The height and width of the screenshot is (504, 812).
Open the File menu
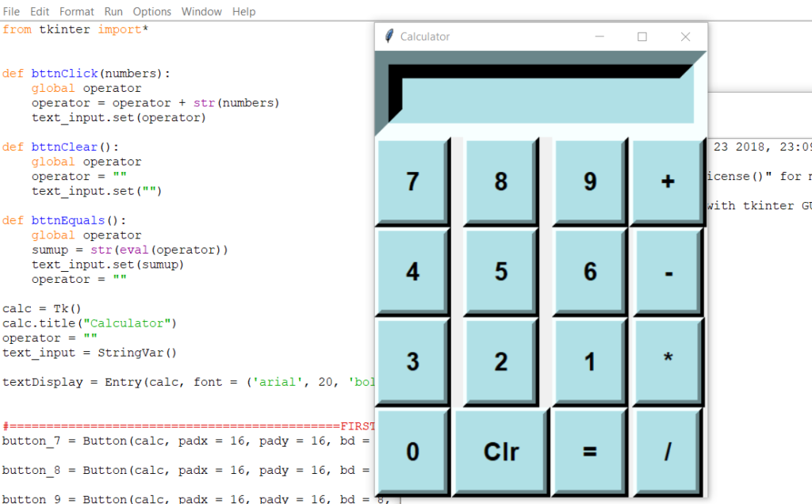tap(11, 11)
